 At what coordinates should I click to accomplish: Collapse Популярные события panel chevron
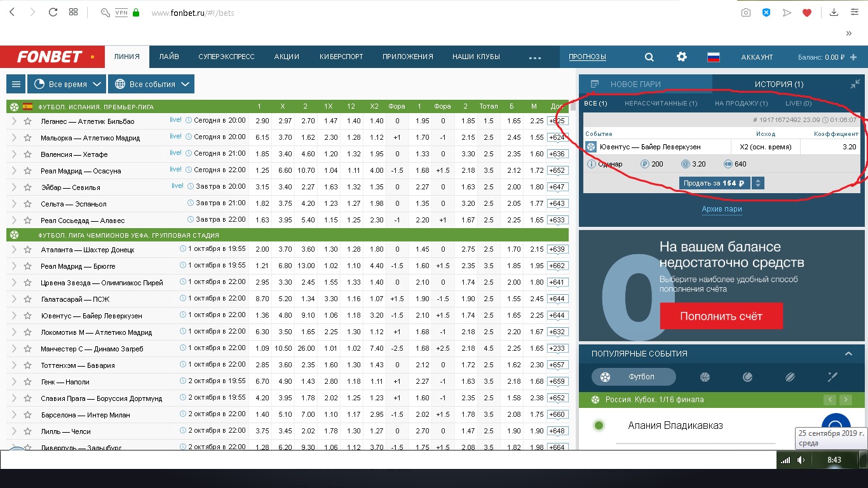click(848, 353)
